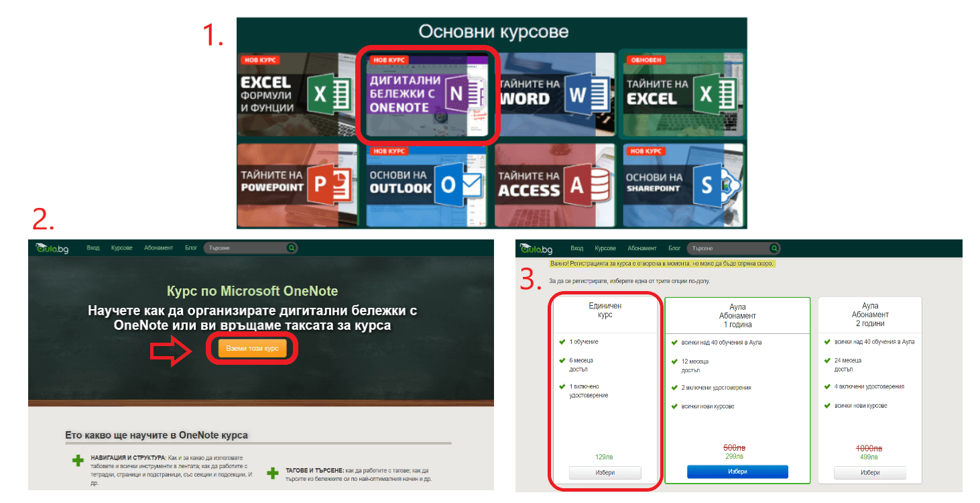Click Вход in the OneNote course page menu
The width and height of the screenshot is (980, 503).
[x=93, y=248]
